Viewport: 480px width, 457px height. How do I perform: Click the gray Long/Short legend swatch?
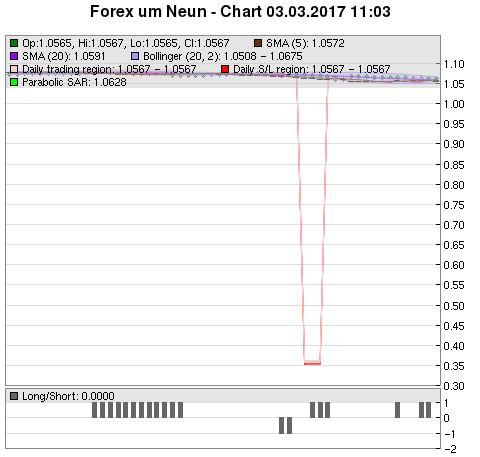tap(14, 396)
